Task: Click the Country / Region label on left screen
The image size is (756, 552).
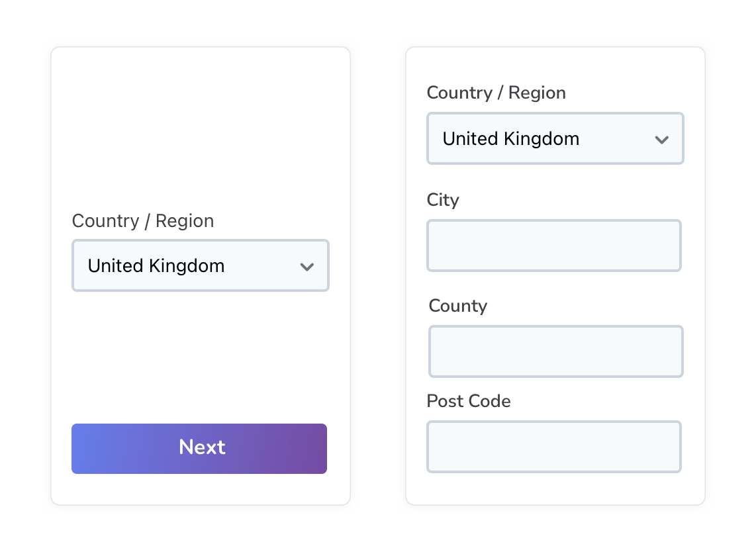Action: (x=142, y=220)
